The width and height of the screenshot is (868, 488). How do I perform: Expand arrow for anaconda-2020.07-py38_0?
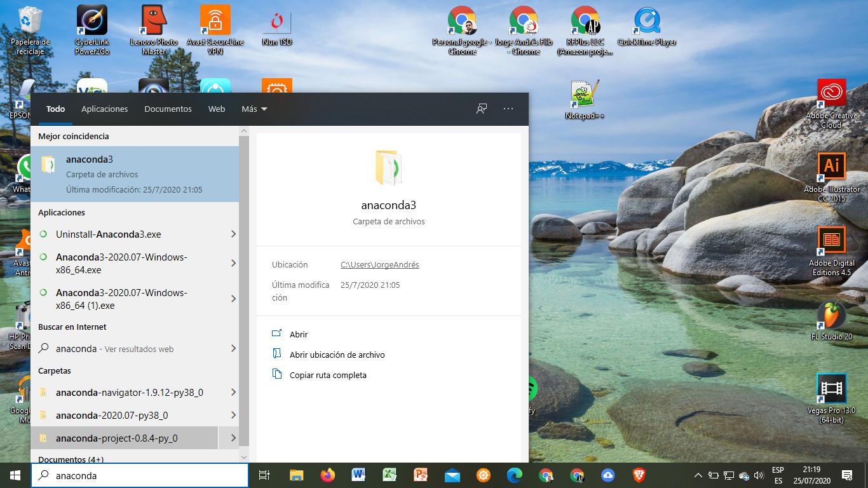click(x=233, y=415)
